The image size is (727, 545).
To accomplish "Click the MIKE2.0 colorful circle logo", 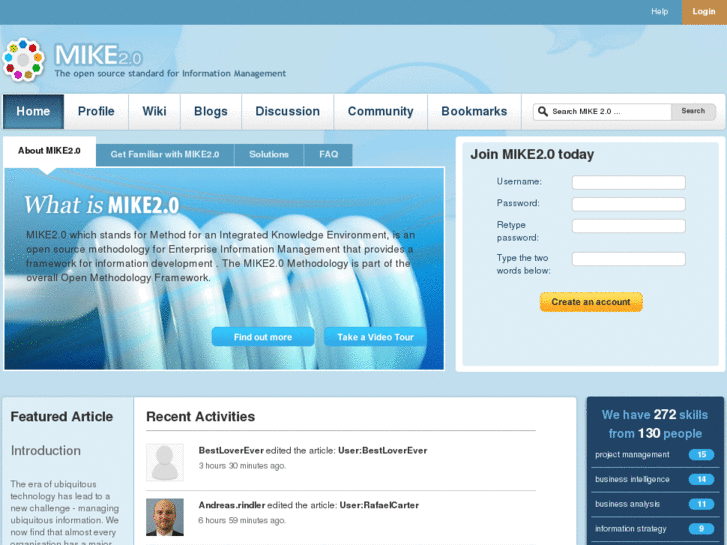I will pyautogui.click(x=23, y=60).
